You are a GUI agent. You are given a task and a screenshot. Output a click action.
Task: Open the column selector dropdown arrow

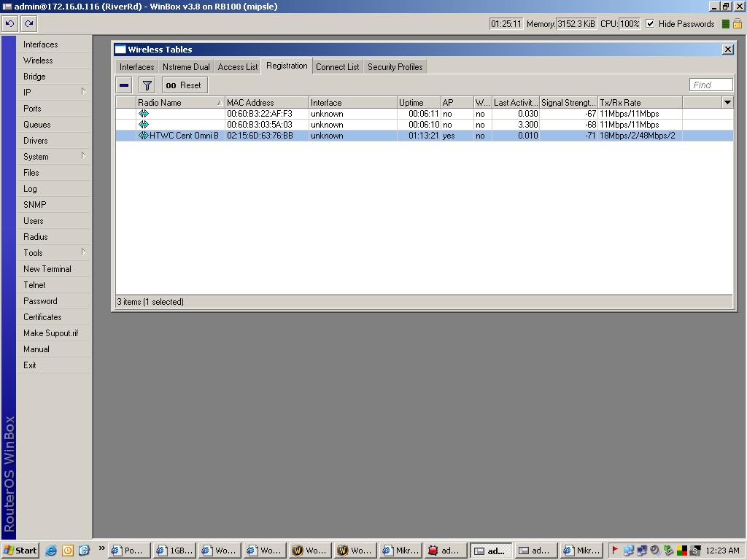[727, 102]
